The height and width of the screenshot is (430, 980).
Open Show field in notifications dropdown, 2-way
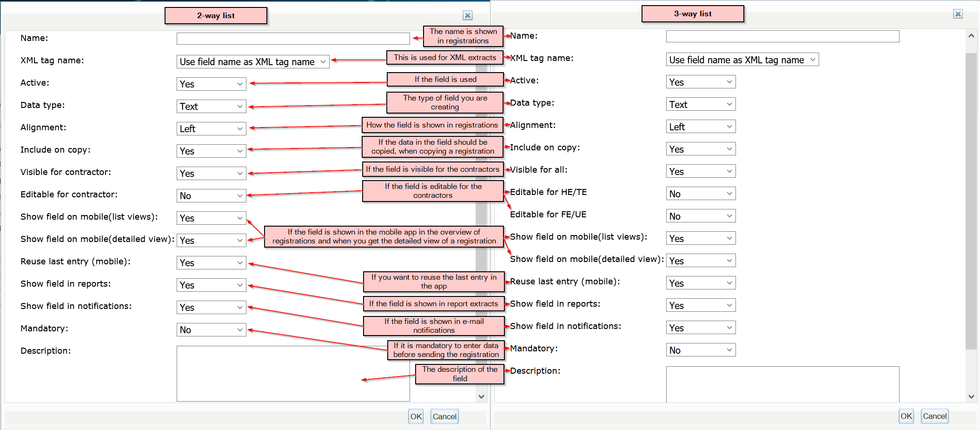click(212, 308)
